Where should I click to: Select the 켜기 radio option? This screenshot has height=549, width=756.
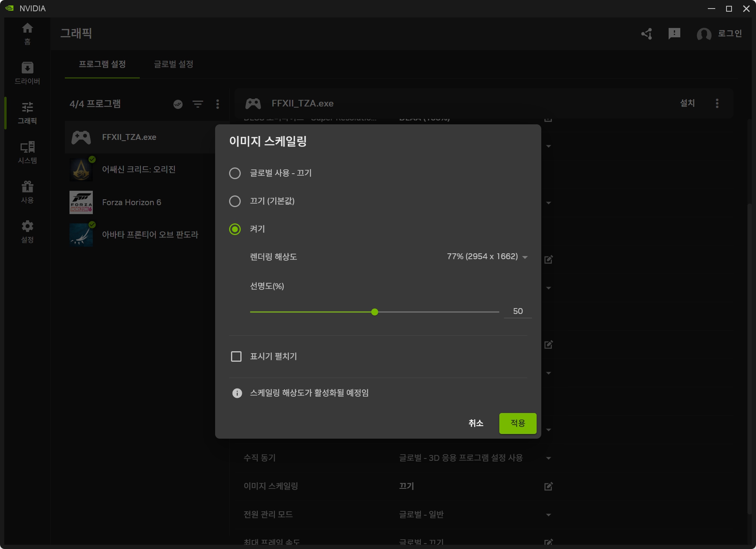pyautogui.click(x=235, y=229)
